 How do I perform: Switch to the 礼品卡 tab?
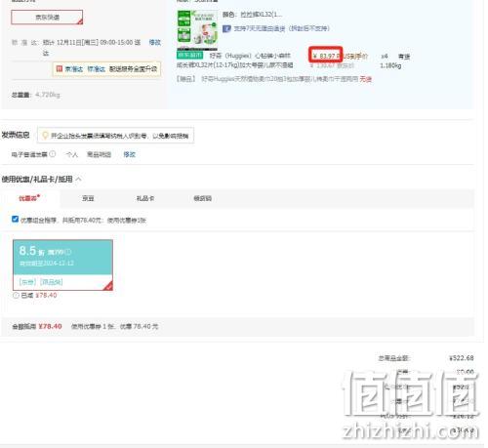(x=145, y=198)
